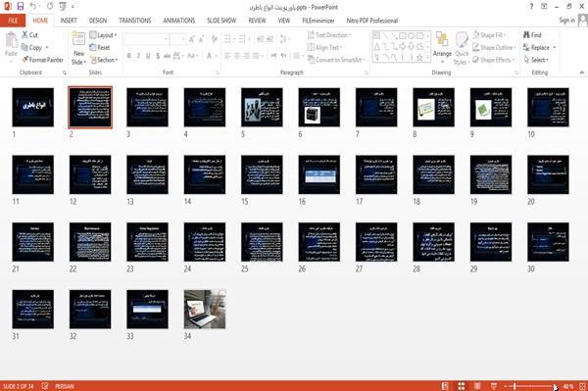Open the Nitro PDF Professional tab
Screen dimensions: 588x391
click(372, 21)
